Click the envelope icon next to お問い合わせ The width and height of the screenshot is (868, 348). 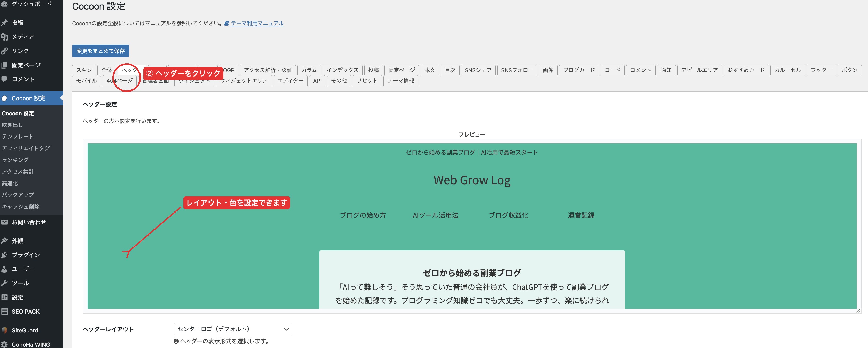4,222
